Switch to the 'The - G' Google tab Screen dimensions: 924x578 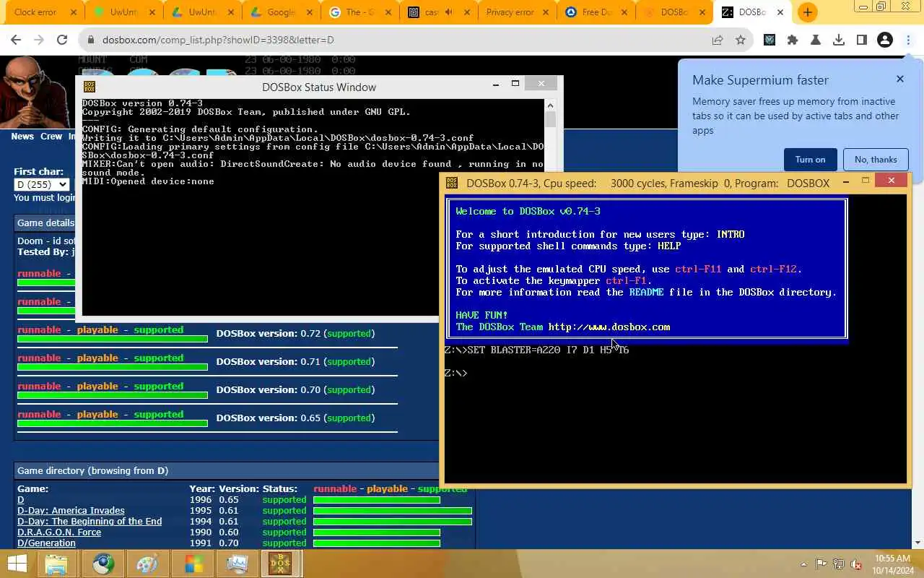click(x=361, y=12)
